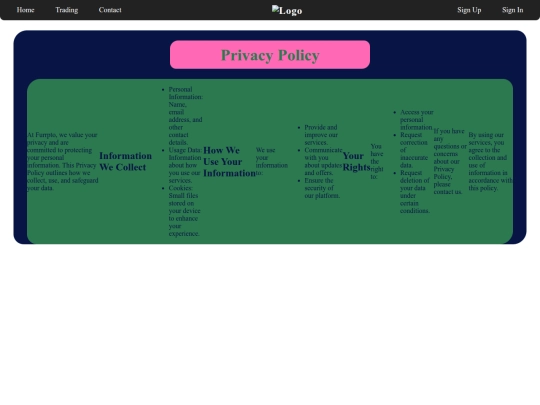Click the 'Personal Information: Name, email address' bullet

(x=185, y=116)
